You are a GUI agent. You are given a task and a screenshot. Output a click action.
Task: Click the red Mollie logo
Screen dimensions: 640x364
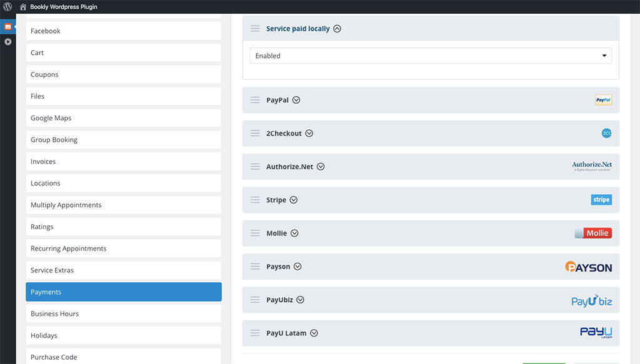click(x=593, y=233)
